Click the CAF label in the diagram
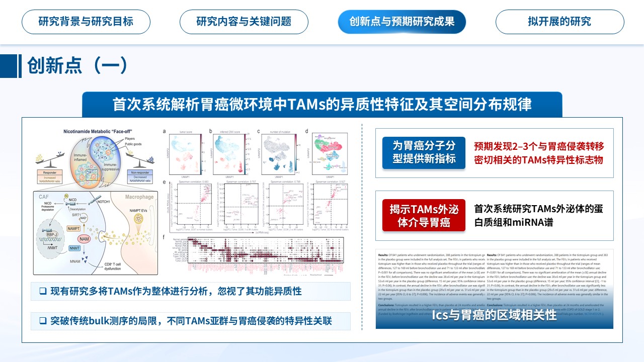The height and width of the screenshot is (362, 644). coord(44,198)
